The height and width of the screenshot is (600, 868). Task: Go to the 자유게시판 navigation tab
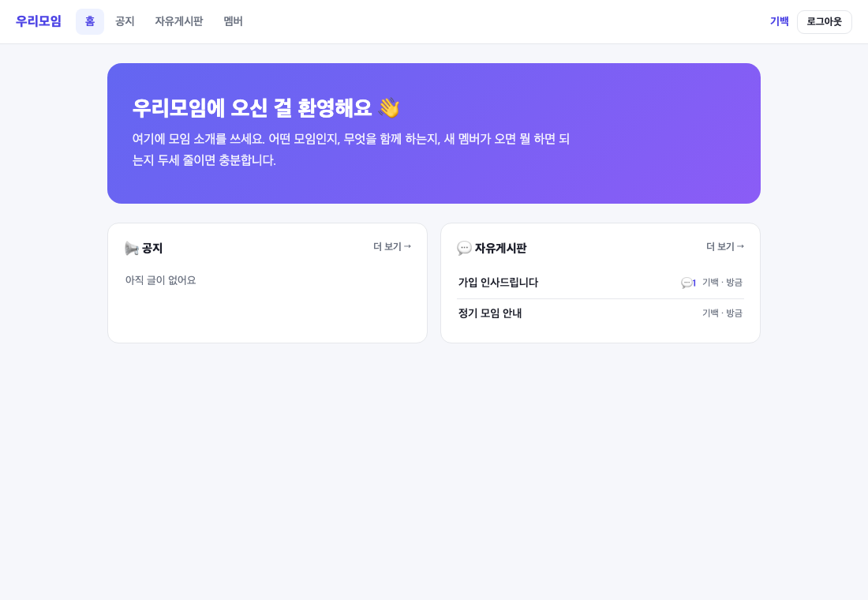(179, 21)
